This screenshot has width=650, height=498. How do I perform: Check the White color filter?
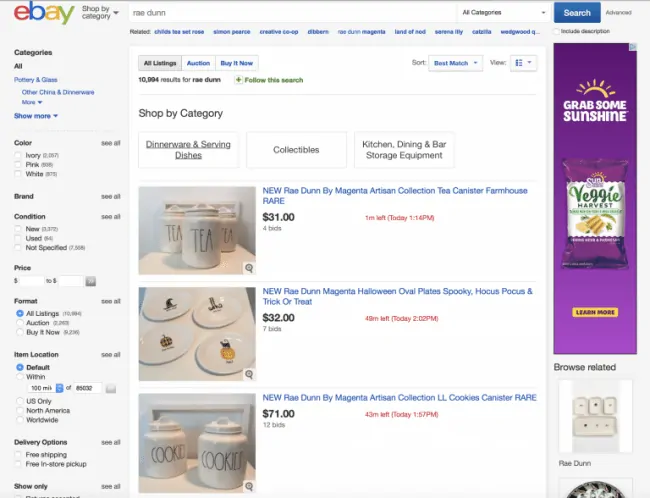click(x=18, y=174)
